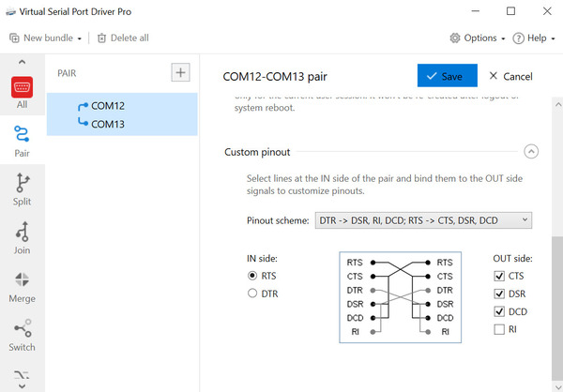Minimize the Virtual Serial Port Driver window
This screenshot has width=563, height=392.
pos(476,11)
